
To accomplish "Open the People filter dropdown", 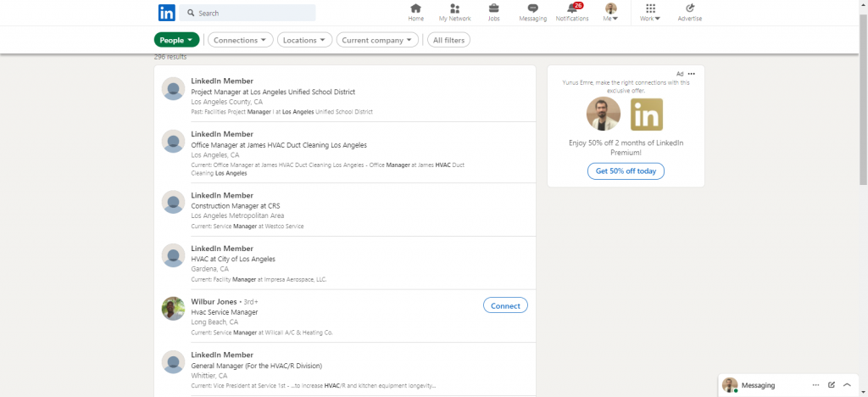I will [176, 40].
